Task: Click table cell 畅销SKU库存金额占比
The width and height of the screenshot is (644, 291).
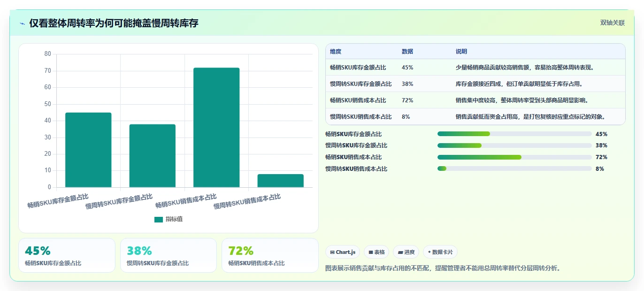Action: [x=358, y=67]
